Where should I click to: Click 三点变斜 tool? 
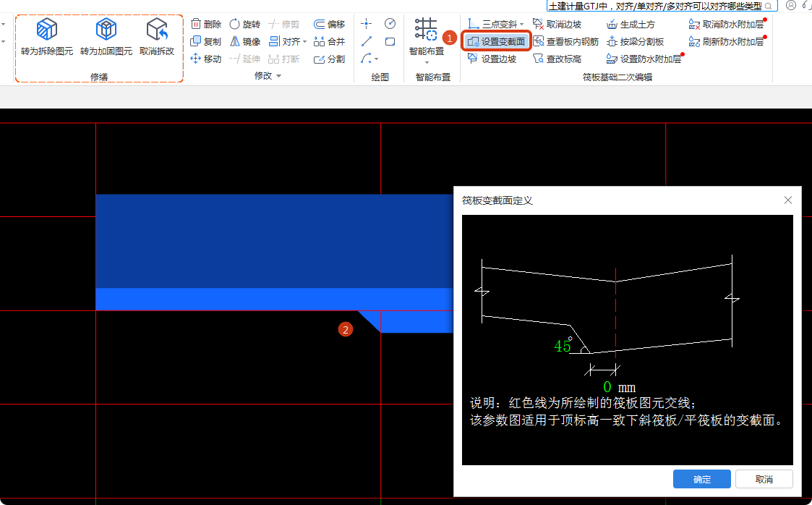(x=492, y=25)
